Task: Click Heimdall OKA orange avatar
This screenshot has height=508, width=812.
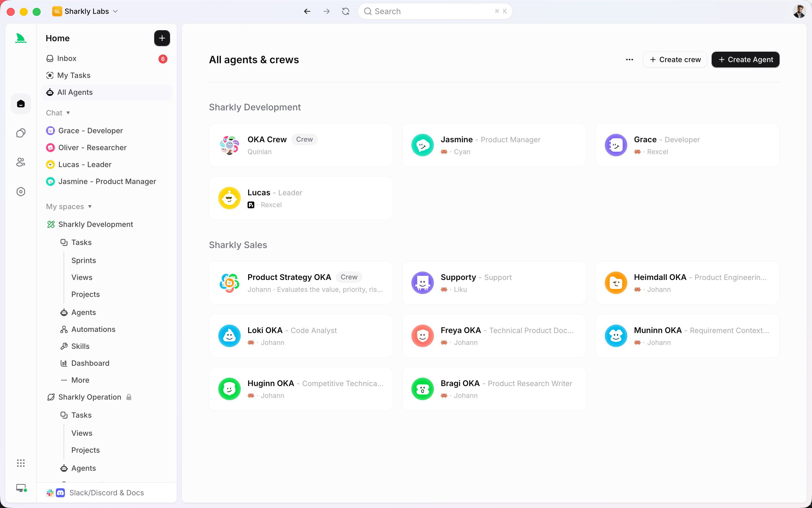Action: 616,283
